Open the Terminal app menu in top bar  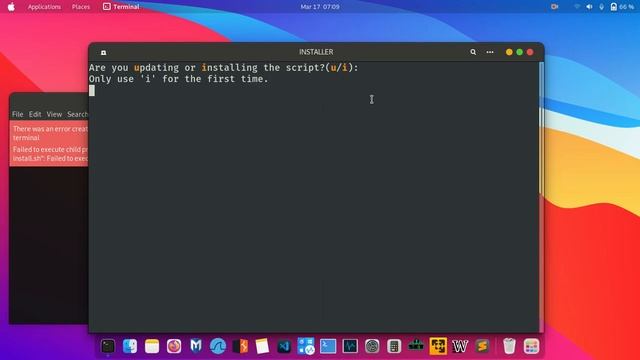[121, 7]
